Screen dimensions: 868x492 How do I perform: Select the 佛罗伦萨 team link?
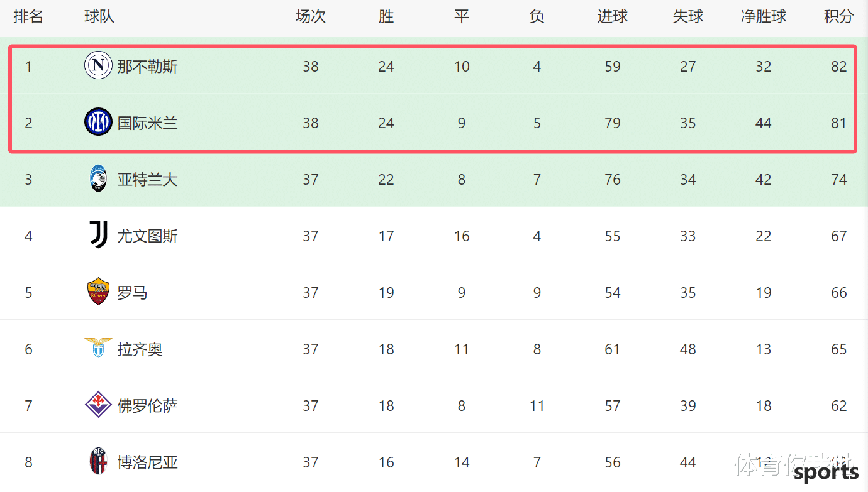[148, 405]
